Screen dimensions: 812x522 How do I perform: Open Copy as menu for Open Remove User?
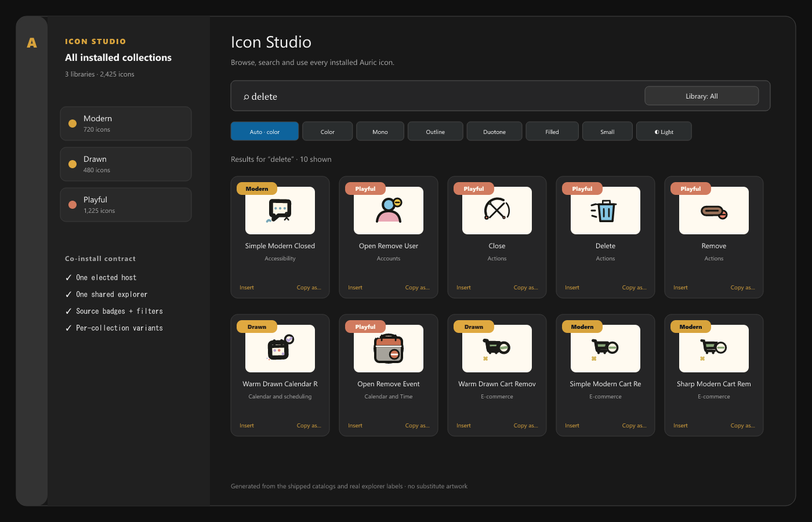[x=417, y=288]
